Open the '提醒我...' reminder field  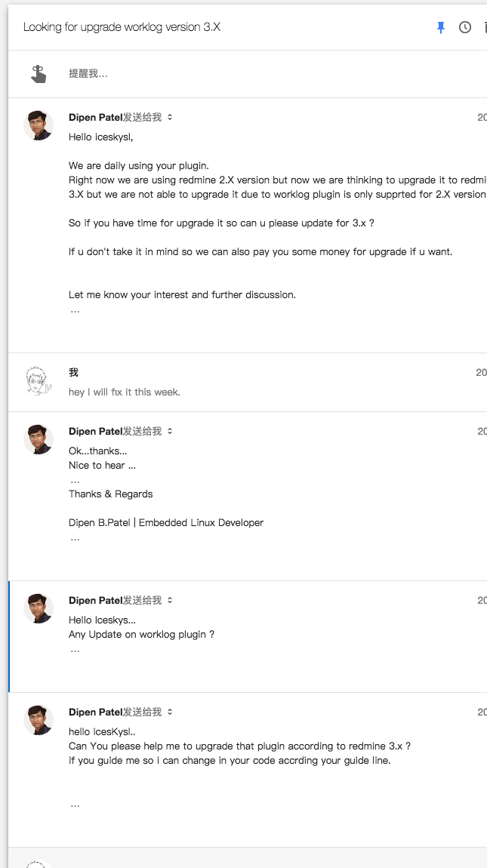click(x=88, y=74)
